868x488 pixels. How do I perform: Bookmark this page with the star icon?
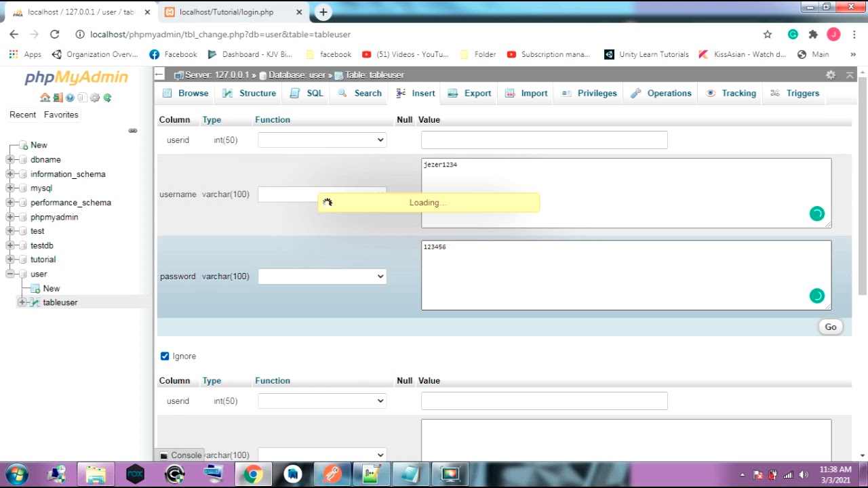[768, 35]
